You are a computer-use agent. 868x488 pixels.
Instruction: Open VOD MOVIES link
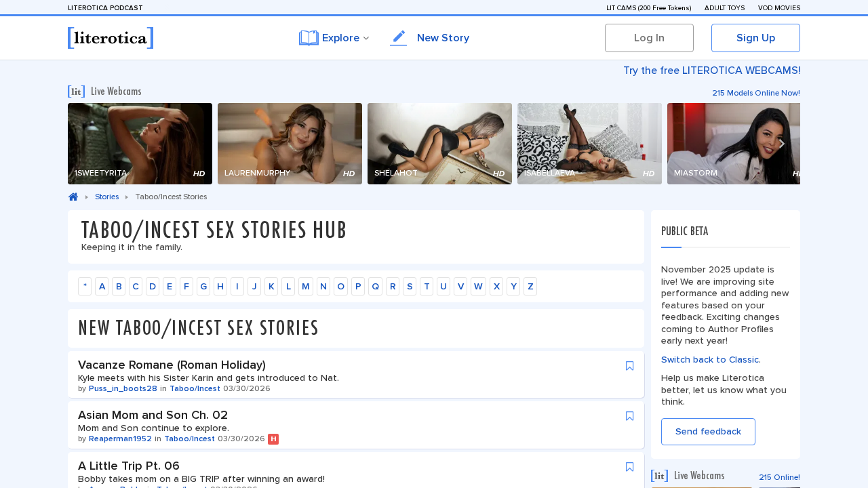click(x=779, y=8)
